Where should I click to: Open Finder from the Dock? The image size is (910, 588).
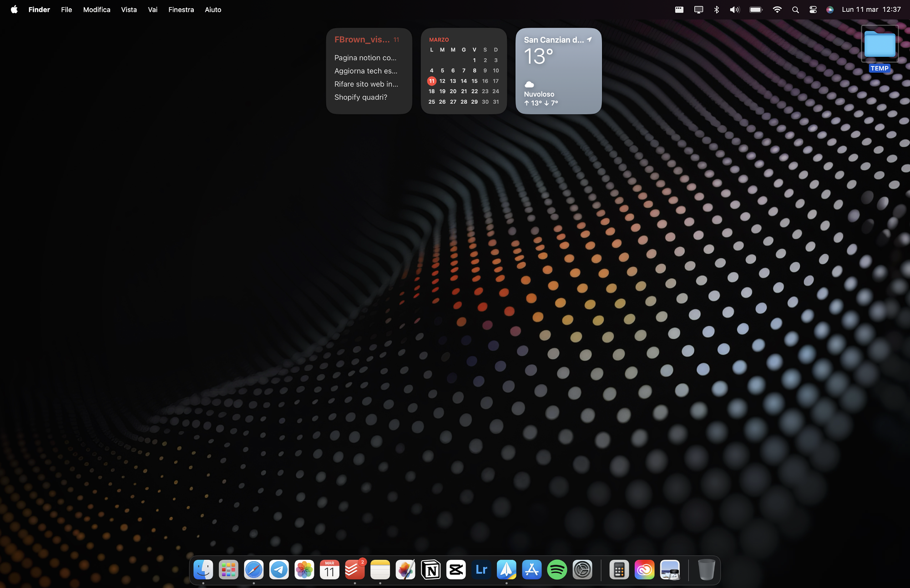coord(203,569)
